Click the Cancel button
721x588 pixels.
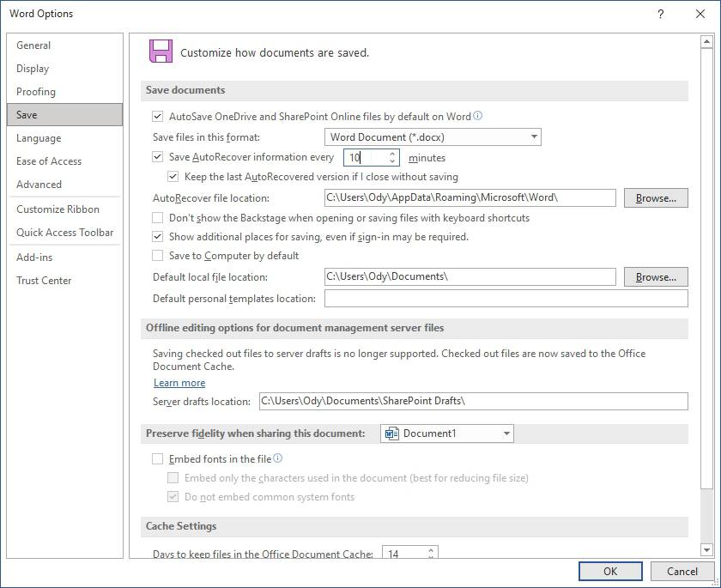click(682, 571)
